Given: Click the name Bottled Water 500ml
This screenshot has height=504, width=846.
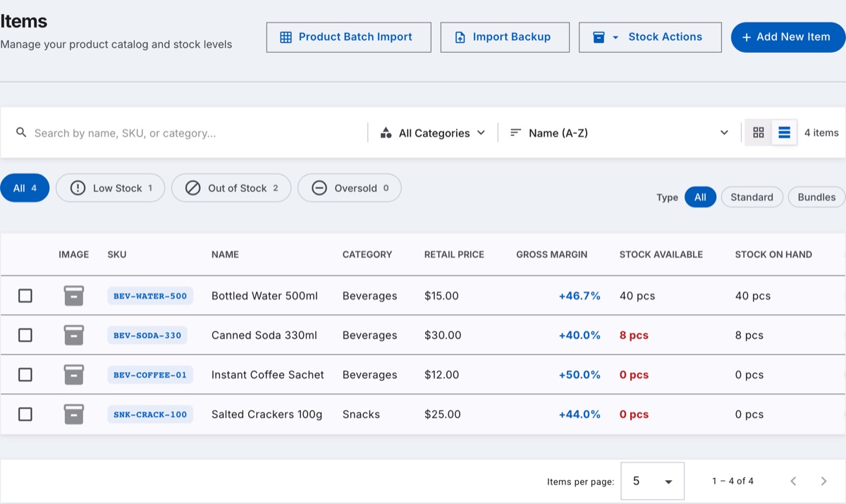Looking at the screenshot, I should [264, 296].
